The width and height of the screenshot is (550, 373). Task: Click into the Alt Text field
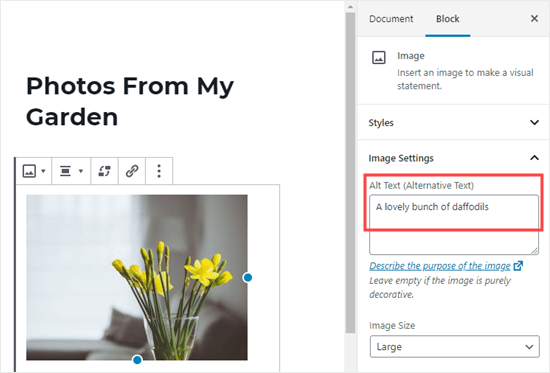coord(454,225)
